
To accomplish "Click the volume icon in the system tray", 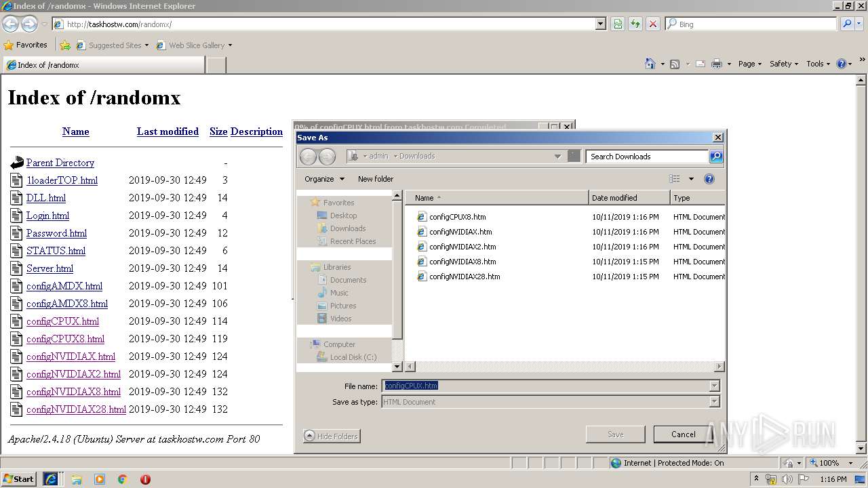I will (787, 479).
